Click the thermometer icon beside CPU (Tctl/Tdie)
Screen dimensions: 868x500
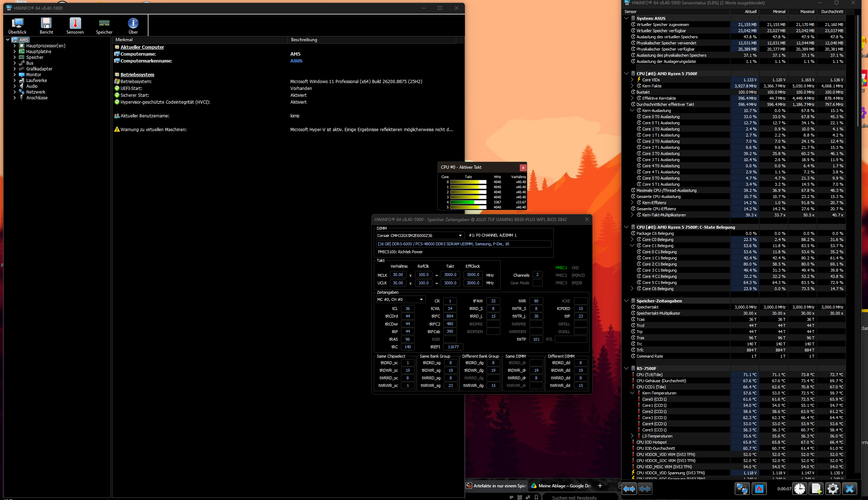click(633, 375)
